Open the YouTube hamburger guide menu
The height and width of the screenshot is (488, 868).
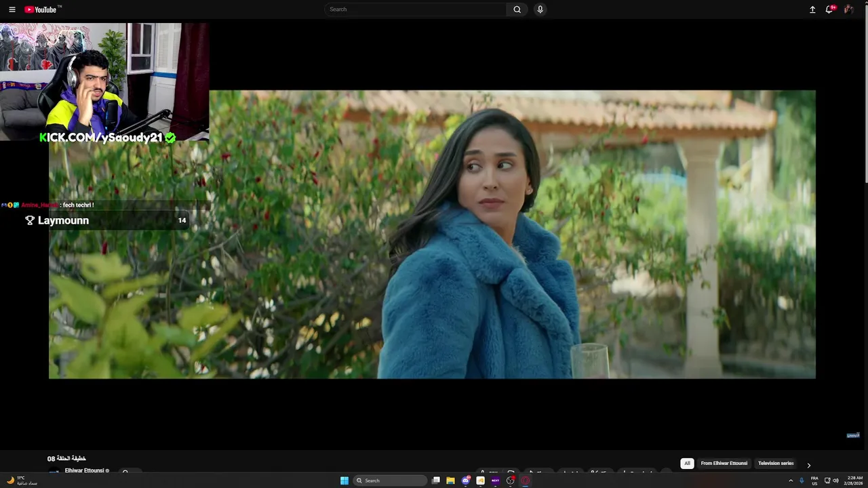click(12, 9)
